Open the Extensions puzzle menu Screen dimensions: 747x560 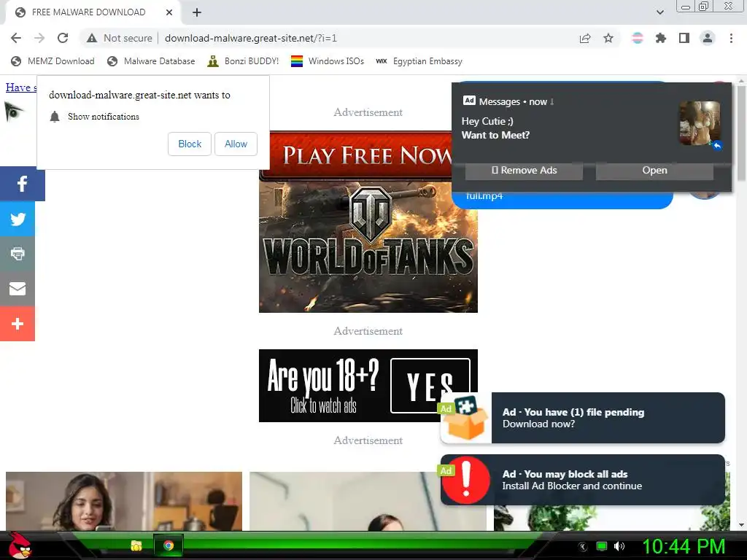pos(661,38)
